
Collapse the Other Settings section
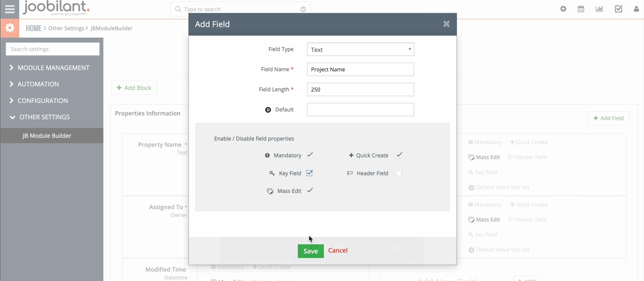[x=44, y=117]
